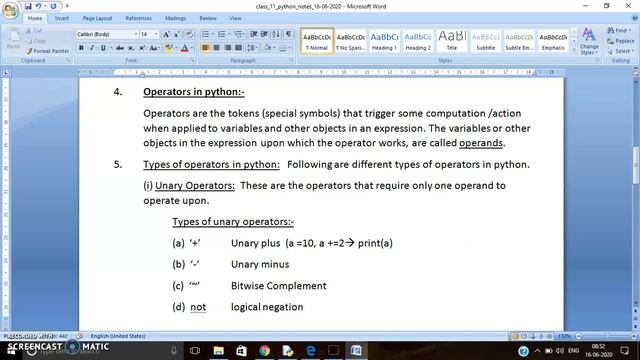Open the Find tool

pos(619,31)
